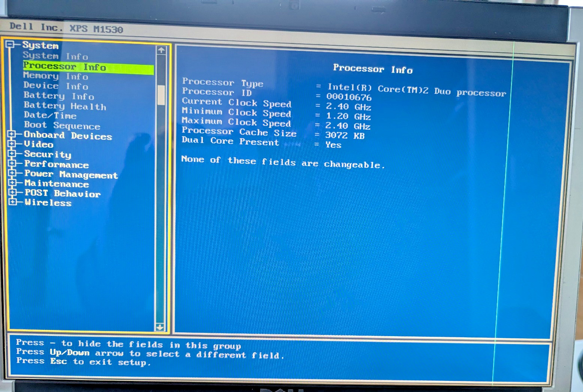Click the Yes value

333,145
